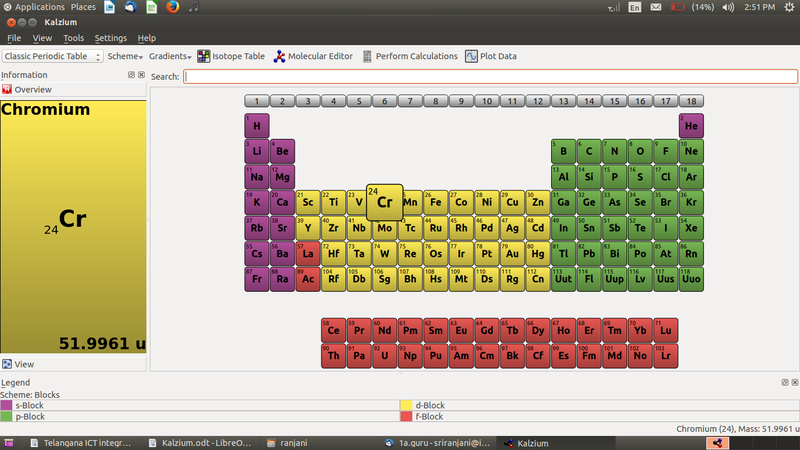This screenshot has height=450, width=800.
Task: Switch to Kalzium.odt LibreOffice taskbar window
Action: tap(200, 443)
